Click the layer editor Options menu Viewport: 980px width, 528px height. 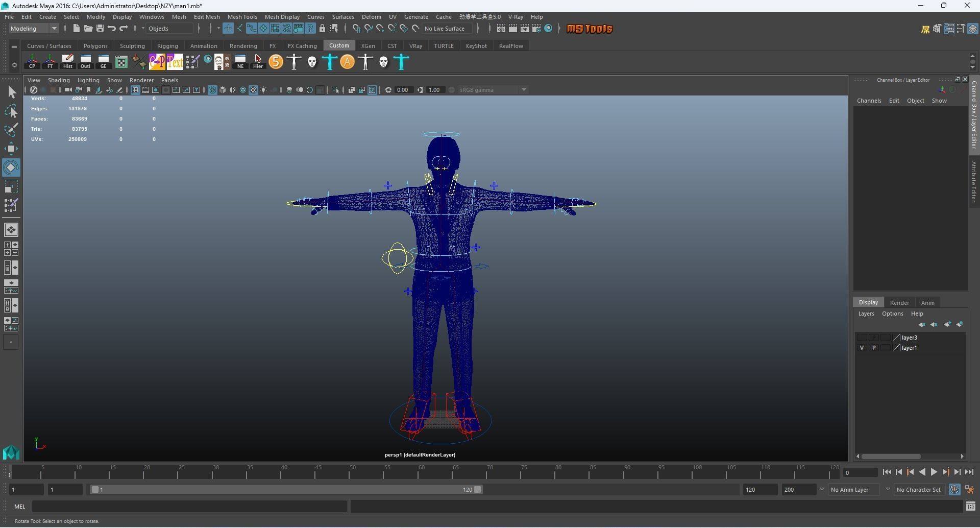(x=892, y=314)
